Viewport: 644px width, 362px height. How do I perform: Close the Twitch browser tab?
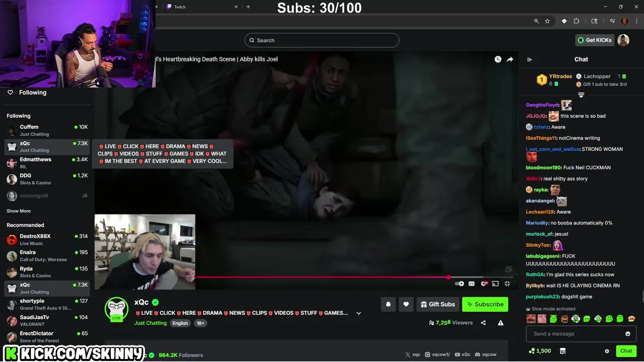[236, 7]
